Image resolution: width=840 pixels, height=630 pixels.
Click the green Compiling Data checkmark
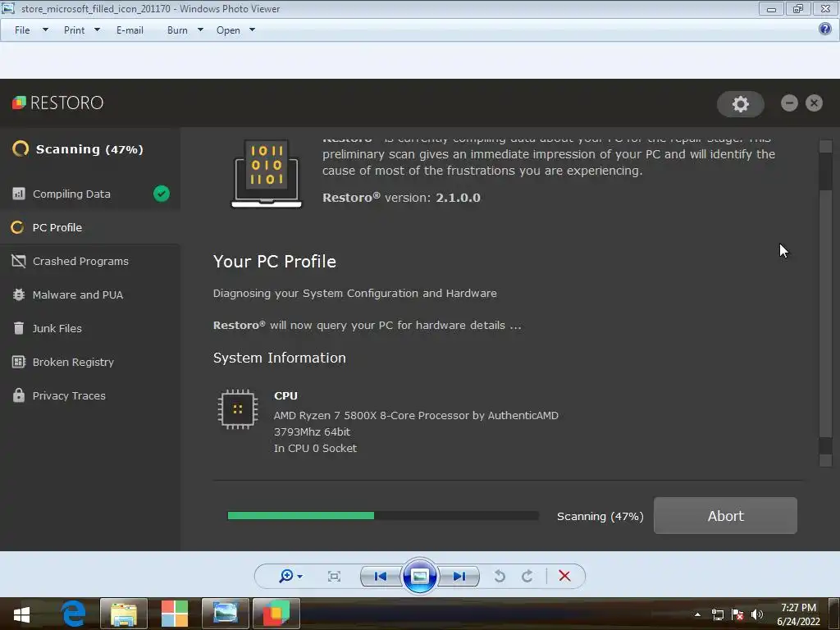(x=162, y=194)
